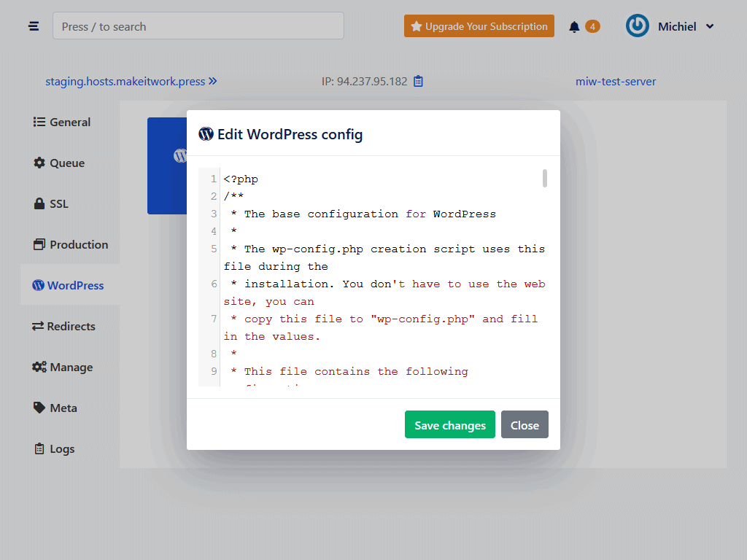
Task: Open the staging.hosts.makeitwork.press link
Action: [x=131, y=82]
